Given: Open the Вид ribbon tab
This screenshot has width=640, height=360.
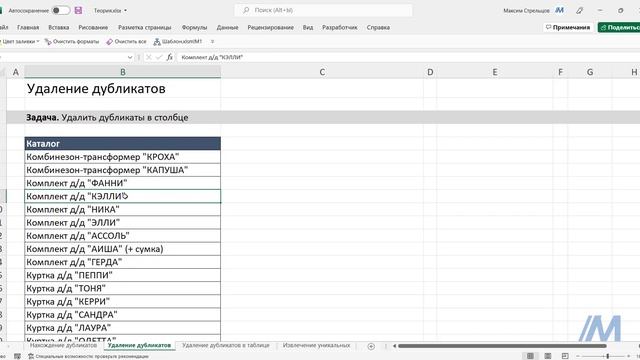Looking at the screenshot, I should (x=308, y=27).
